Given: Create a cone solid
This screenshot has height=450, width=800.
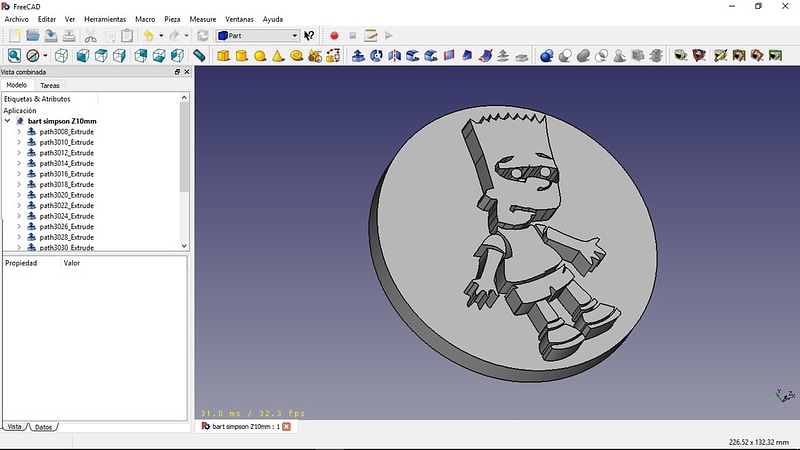Looking at the screenshot, I should [278, 56].
